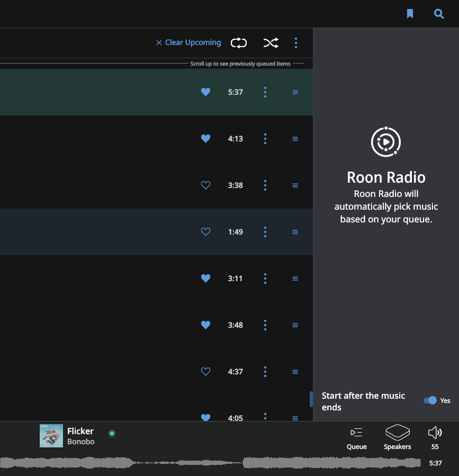The height and width of the screenshot is (476, 459).
Task: Click the Bonobo artist name
Action: pyautogui.click(x=81, y=442)
